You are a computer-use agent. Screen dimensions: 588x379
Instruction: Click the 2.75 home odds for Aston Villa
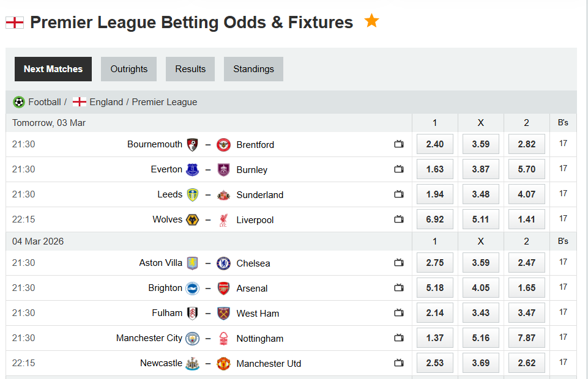point(434,262)
